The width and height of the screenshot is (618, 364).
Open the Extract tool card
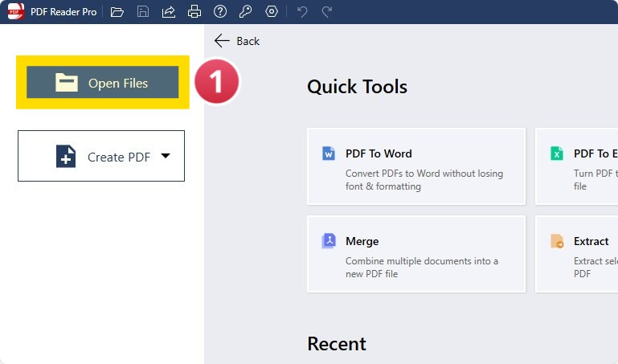coord(577,254)
